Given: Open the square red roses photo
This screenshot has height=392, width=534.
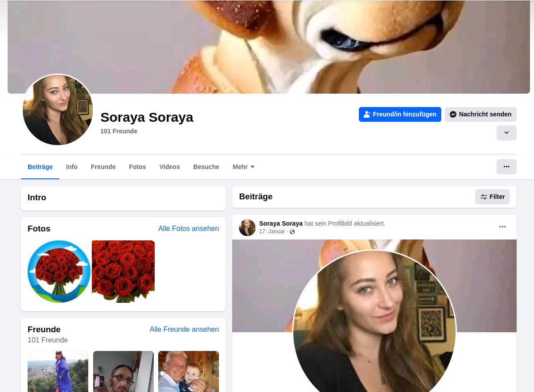Looking at the screenshot, I should (123, 271).
